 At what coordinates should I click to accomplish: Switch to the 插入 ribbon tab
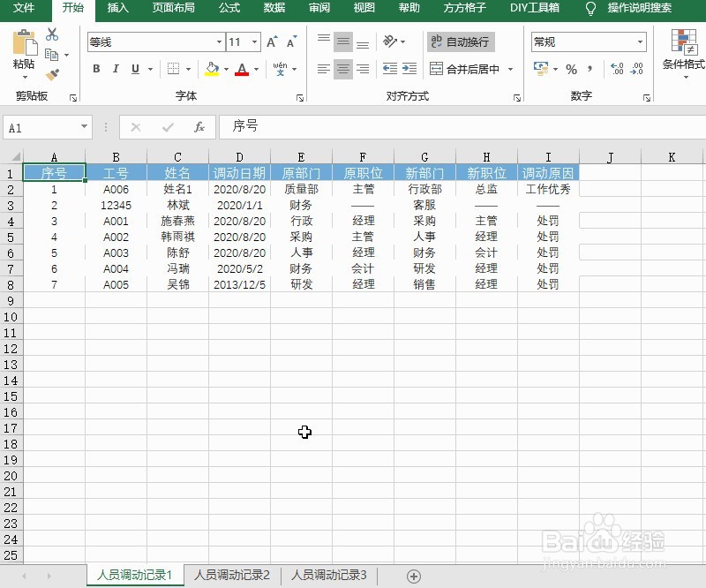(117, 11)
